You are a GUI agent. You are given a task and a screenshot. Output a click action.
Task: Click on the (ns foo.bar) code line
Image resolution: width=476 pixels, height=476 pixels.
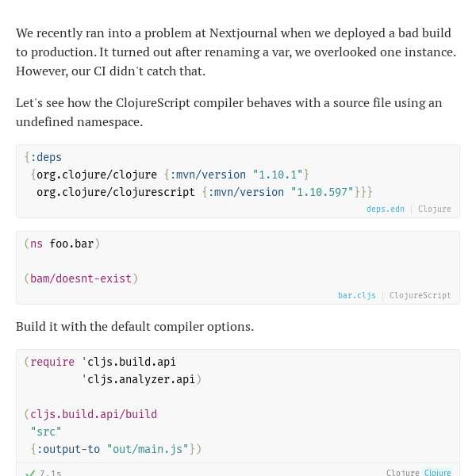[x=62, y=244]
